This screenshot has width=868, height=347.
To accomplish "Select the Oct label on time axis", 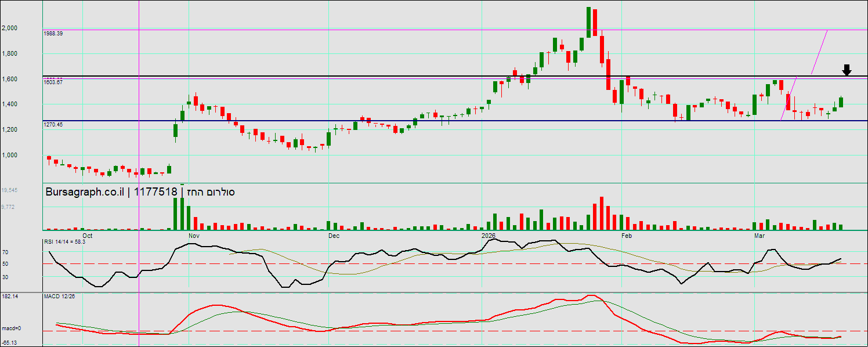I will pyautogui.click(x=88, y=236).
